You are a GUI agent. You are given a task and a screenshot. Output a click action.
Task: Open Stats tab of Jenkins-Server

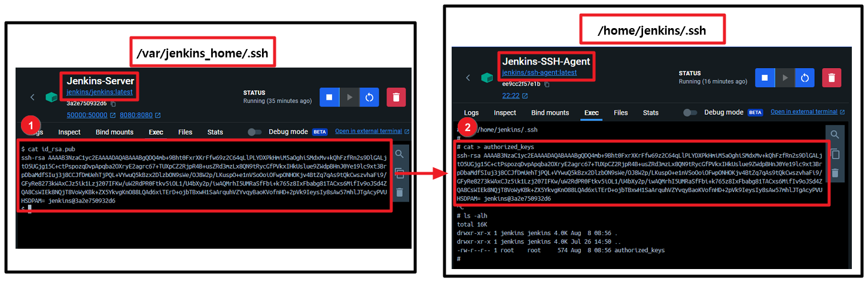[x=215, y=132]
